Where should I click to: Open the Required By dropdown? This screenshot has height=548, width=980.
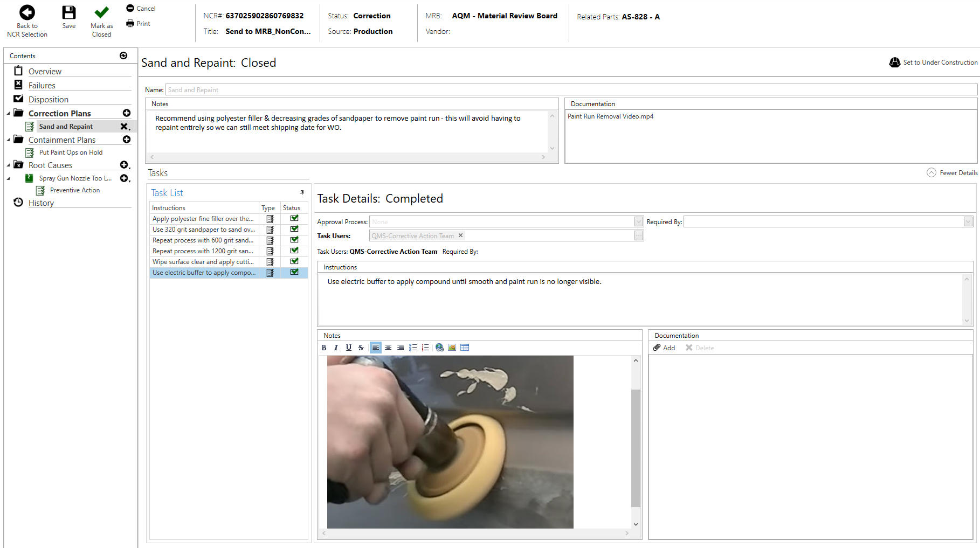tap(968, 221)
